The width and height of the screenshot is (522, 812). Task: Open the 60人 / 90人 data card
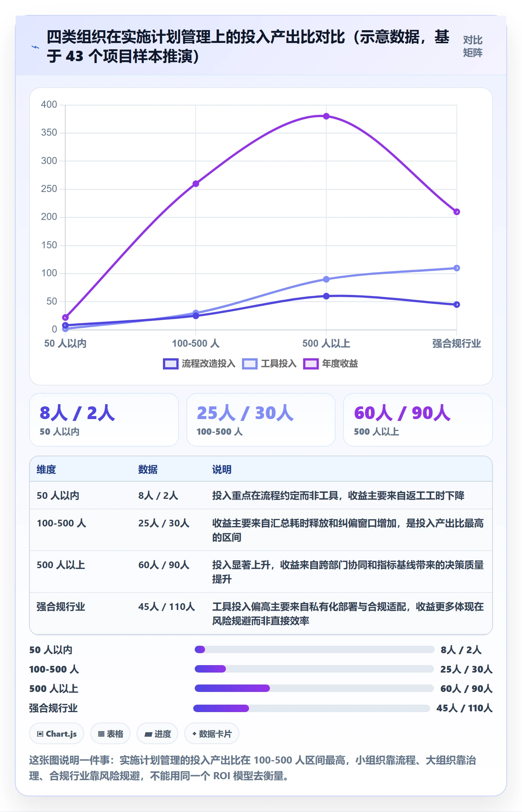tap(418, 420)
